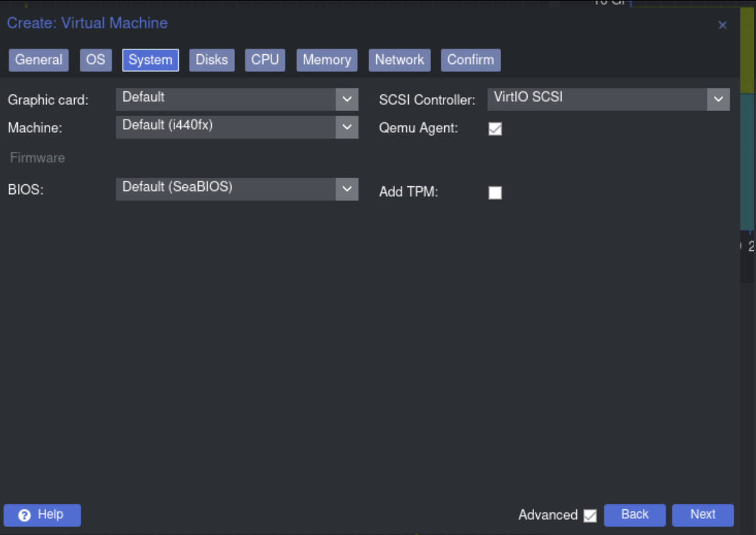Select the Memory tab

[x=327, y=60]
